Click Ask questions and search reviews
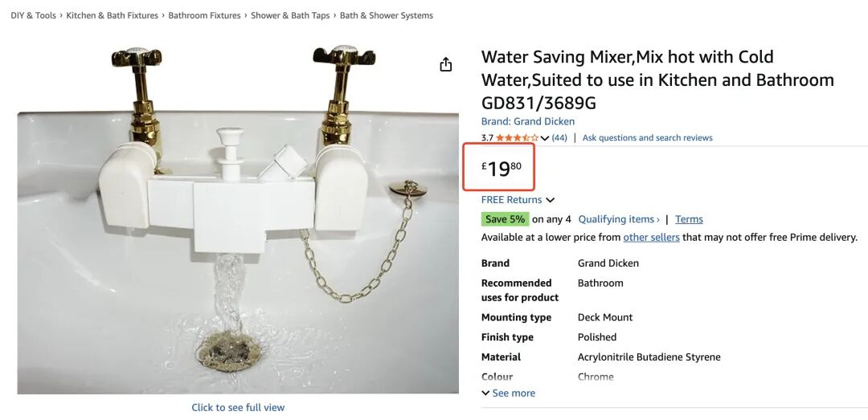 point(647,138)
